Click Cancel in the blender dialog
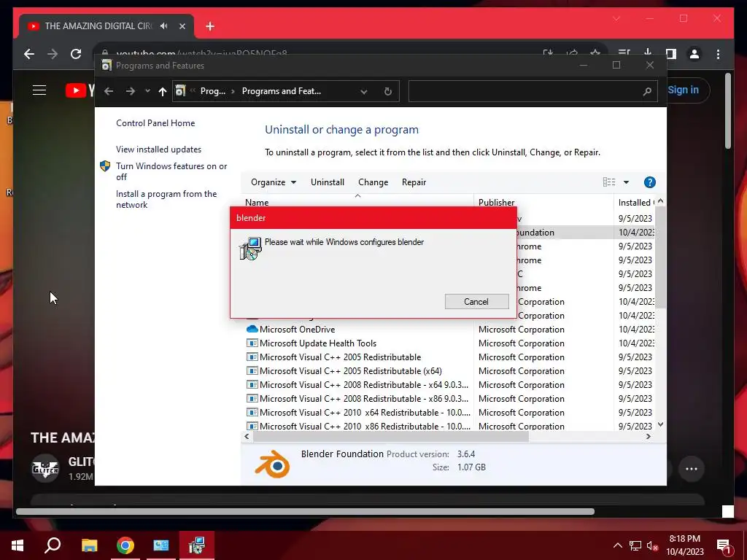 coord(476,301)
